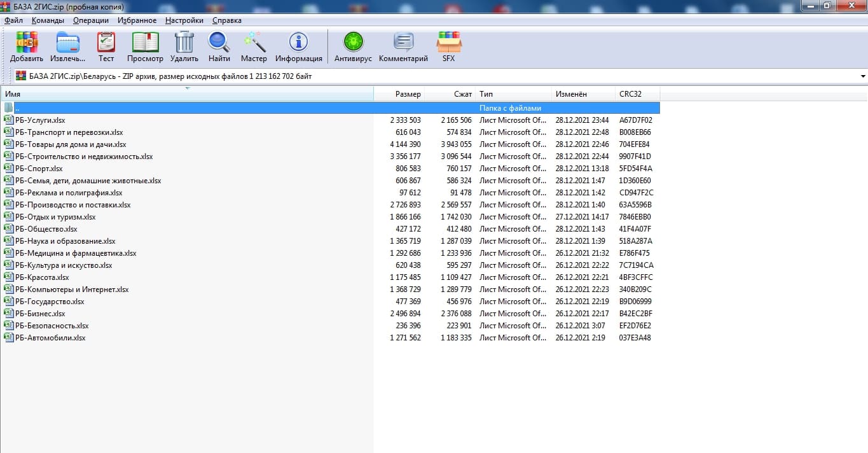This screenshot has width=868, height=453.
Task: Select РБ-Семья, дети, домашние животные.xlsx
Action: click(x=88, y=181)
